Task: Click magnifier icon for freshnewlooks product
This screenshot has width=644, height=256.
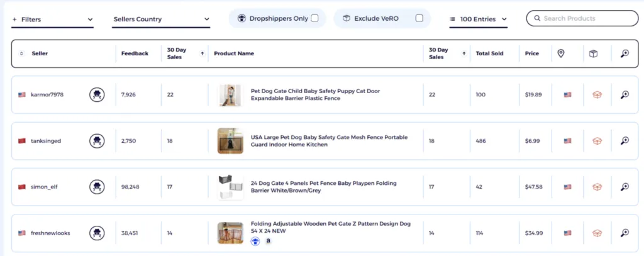Action: (625, 233)
